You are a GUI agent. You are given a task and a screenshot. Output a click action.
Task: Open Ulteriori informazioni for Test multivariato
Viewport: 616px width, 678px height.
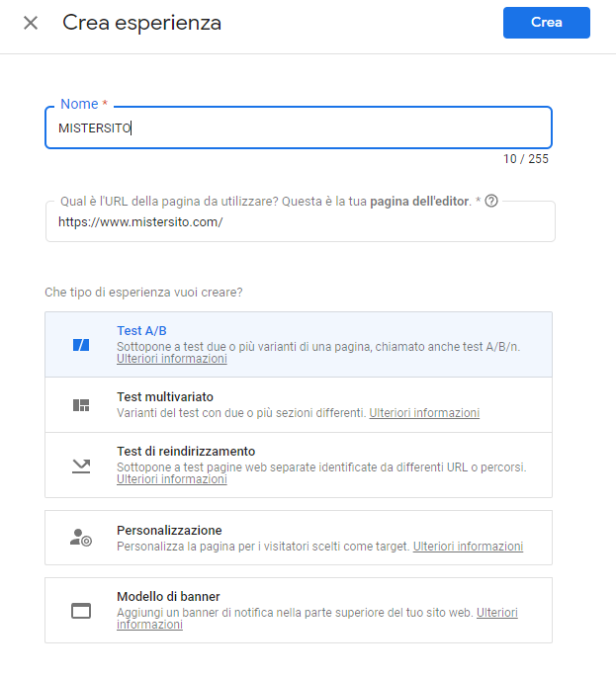pyautogui.click(x=424, y=413)
